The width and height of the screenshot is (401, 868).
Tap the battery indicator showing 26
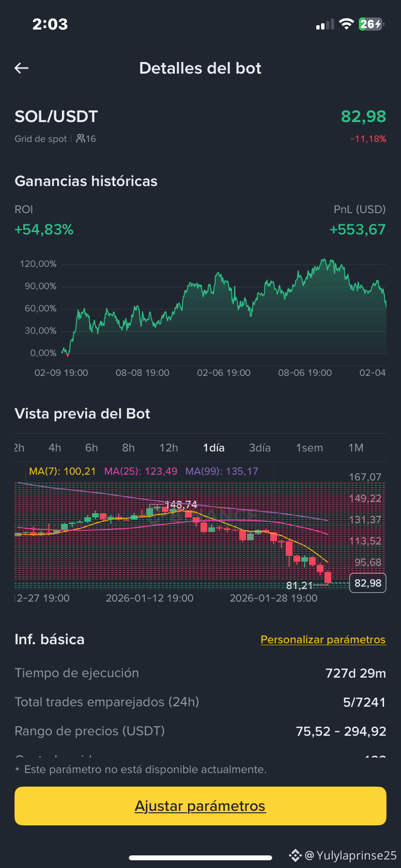pyautogui.click(x=371, y=24)
